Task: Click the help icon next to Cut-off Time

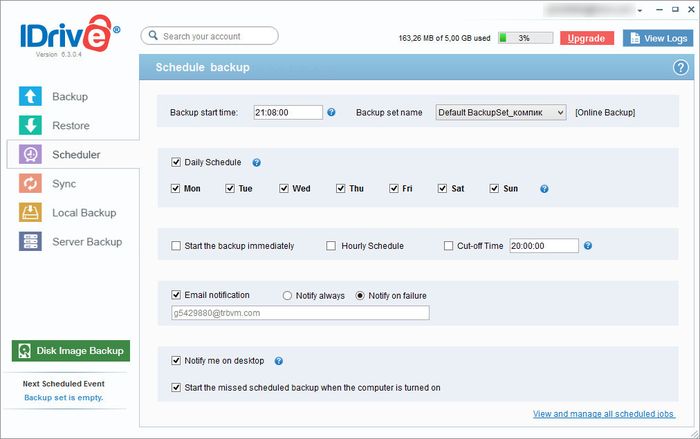Action: 588,245
